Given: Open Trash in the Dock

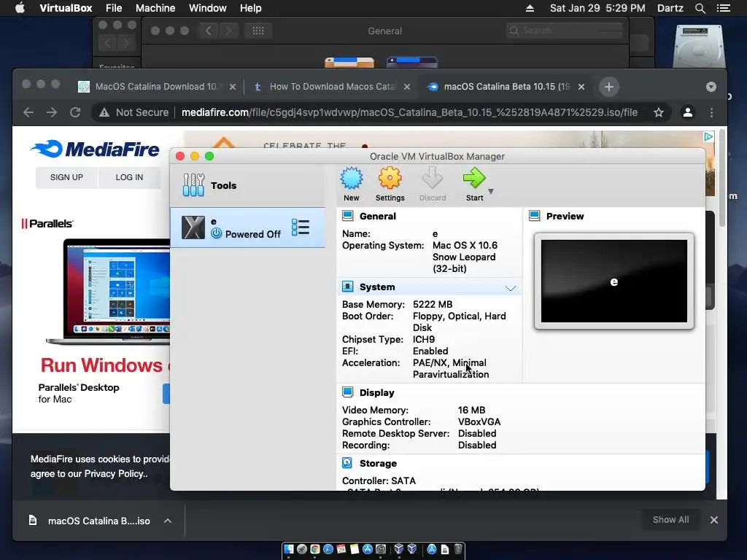Looking at the screenshot, I should click(458, 549).
